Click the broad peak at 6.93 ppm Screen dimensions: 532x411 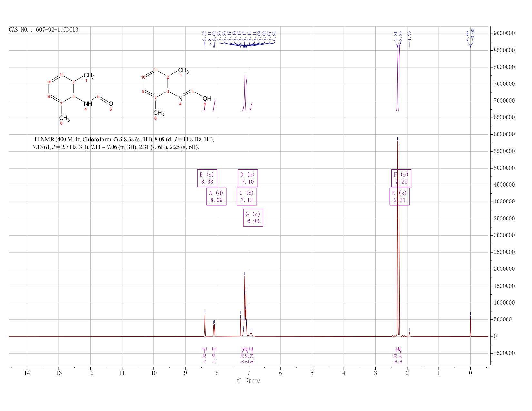[x=251, y=334]
